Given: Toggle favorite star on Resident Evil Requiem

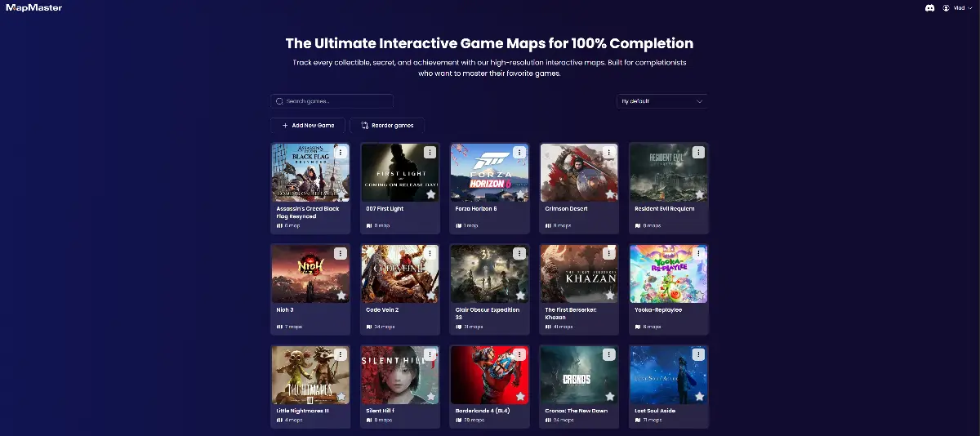Looking at the screenshot, I should 698,194.
